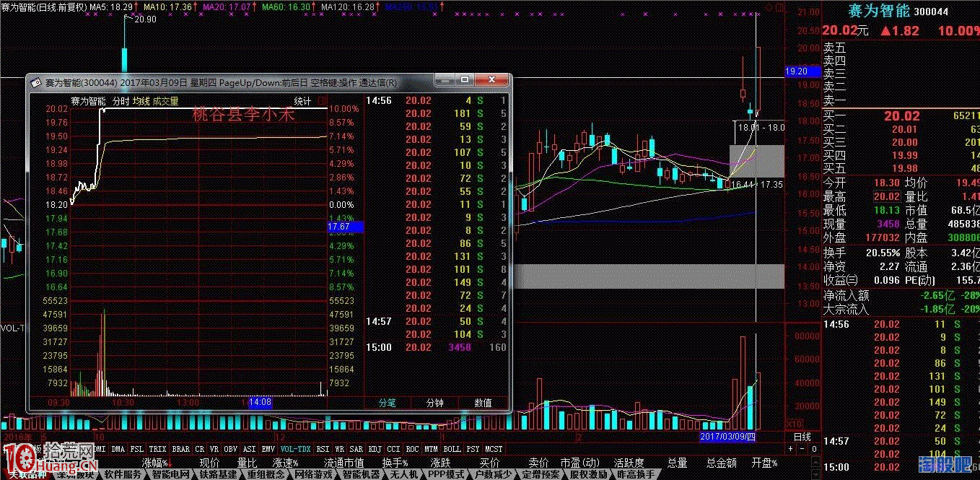Viewport: 980px width, 480px height.
Task: Sort by the 总金额 column header
Action: tap(722, 463)
